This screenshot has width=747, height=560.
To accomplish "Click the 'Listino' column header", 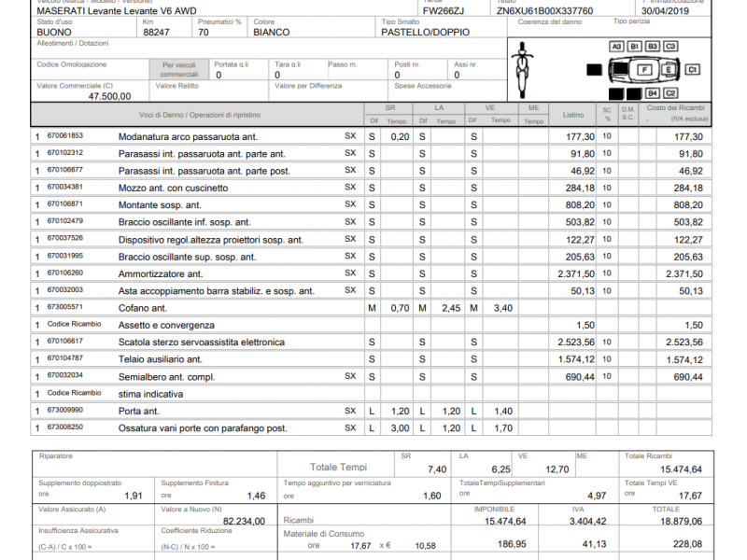I will tap(572, 115).
